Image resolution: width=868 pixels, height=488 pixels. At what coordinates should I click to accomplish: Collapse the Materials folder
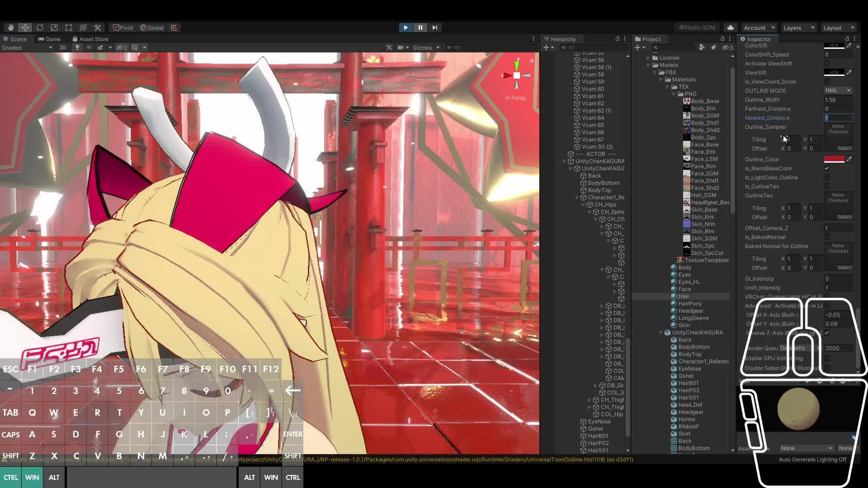click(661, 80)
